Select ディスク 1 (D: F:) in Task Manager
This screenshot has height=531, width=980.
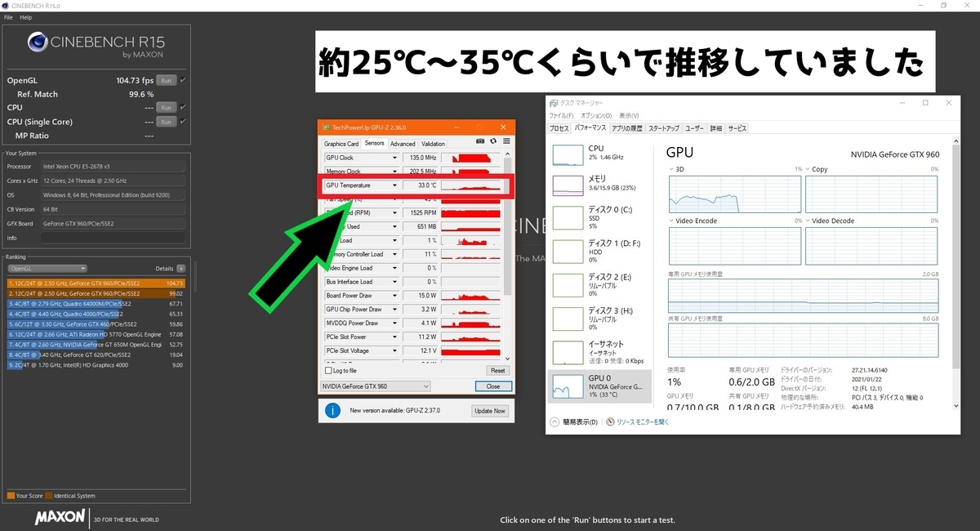[x=600, y=251]
